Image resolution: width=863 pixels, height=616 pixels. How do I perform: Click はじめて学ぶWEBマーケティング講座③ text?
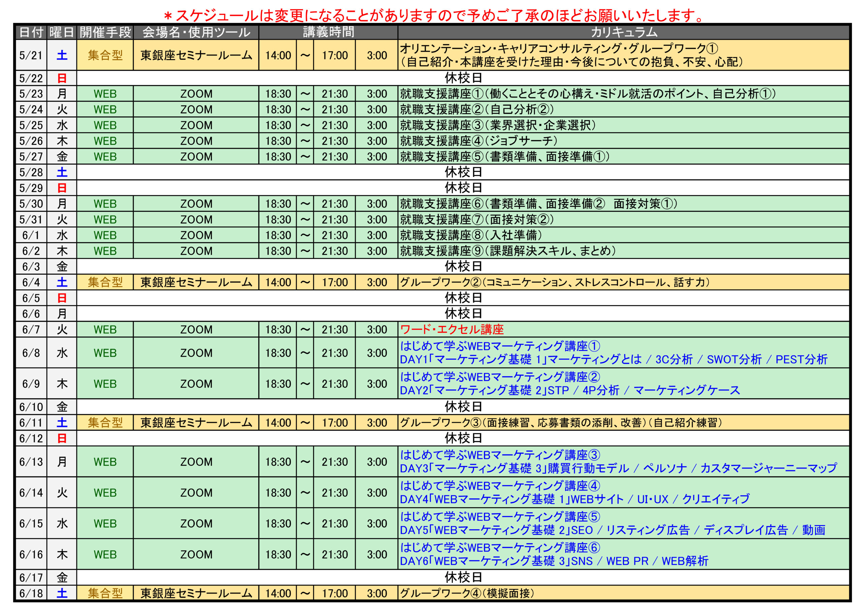[500, 455]
